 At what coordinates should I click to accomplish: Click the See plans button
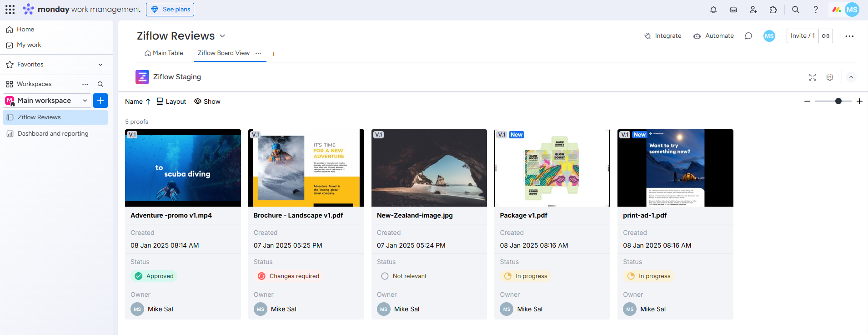click(170, 10)
